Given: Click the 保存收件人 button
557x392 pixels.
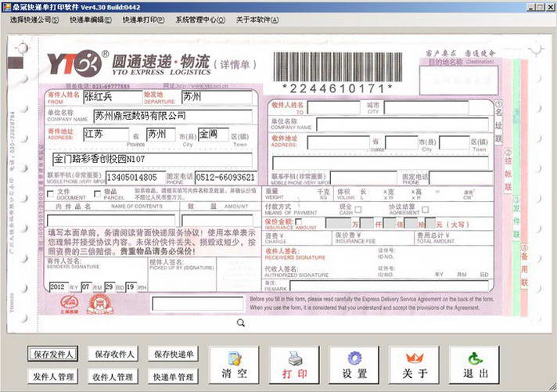Looking at the screenshot, I should point(113,354).
